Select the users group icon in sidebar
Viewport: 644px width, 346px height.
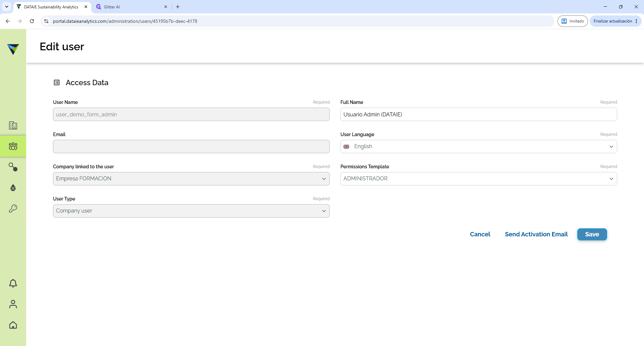13,146
